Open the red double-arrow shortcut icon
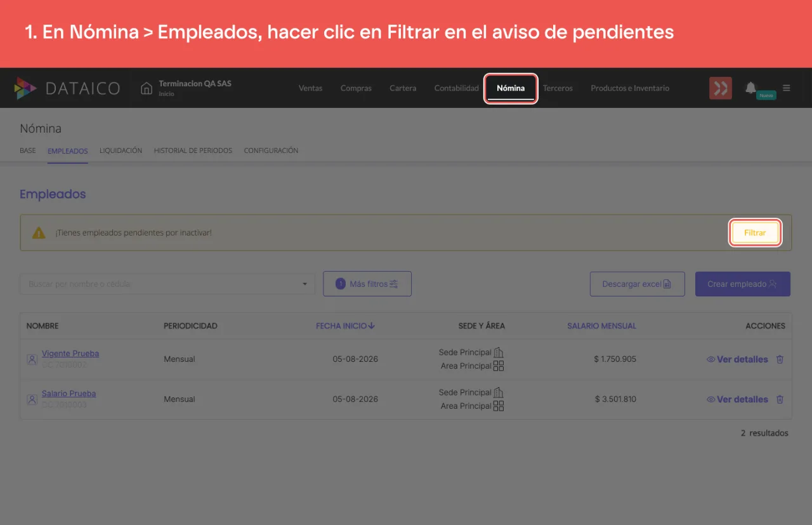The image size is (812, 525). tap(721, 88)
